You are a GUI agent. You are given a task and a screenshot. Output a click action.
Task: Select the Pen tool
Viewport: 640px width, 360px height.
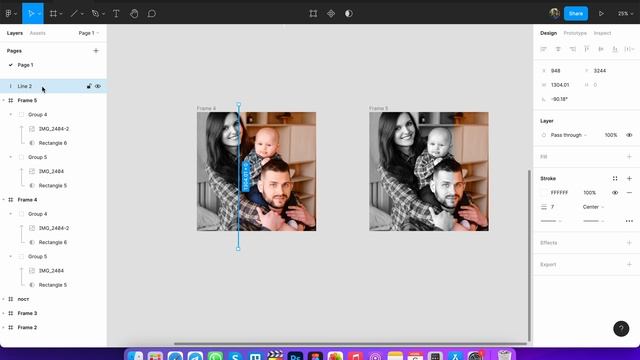(x=95, y=13)
